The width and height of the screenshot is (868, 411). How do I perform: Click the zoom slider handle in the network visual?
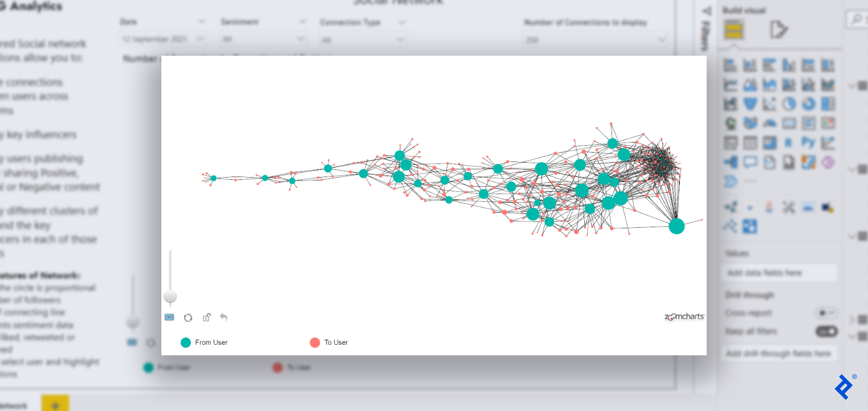[x=170, y=296]
